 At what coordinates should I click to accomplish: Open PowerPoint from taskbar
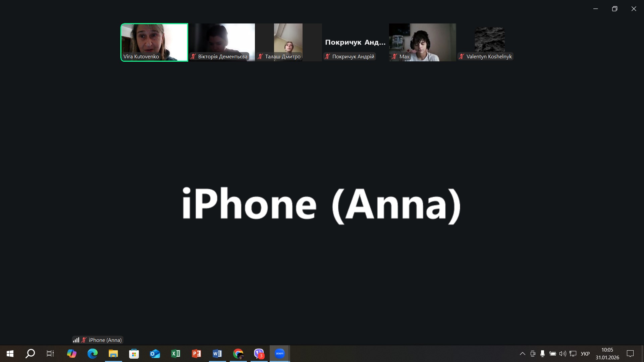pyautogui.click(x=196, y=353)
